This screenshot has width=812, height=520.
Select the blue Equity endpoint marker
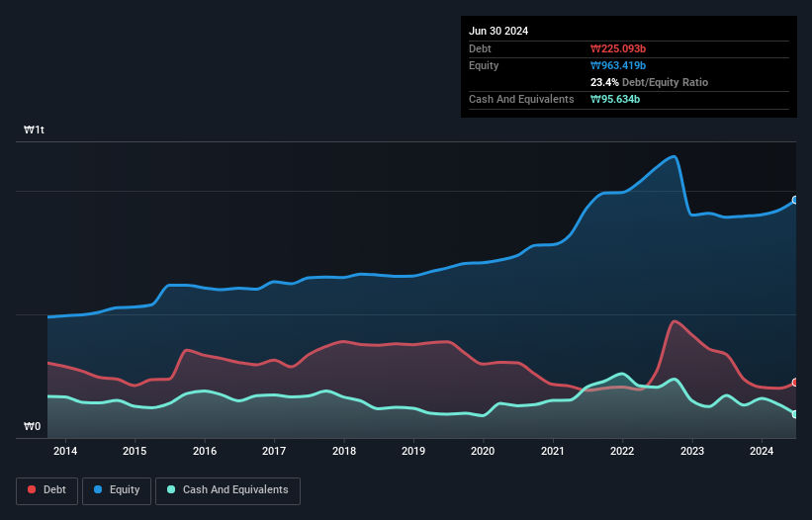(795, 201)
